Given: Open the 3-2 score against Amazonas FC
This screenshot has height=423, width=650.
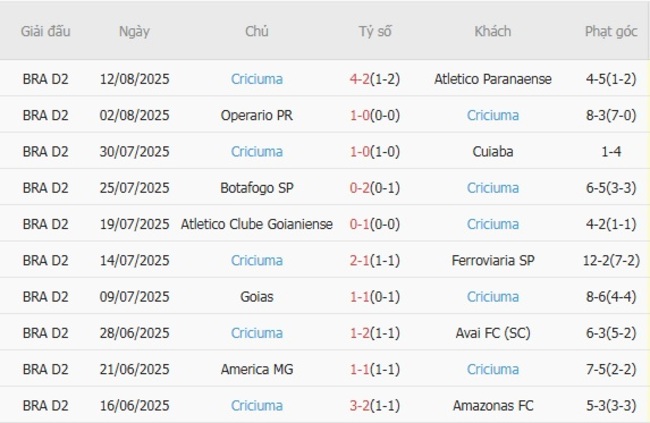Looking at the screenshot, I should coord(361,405).
